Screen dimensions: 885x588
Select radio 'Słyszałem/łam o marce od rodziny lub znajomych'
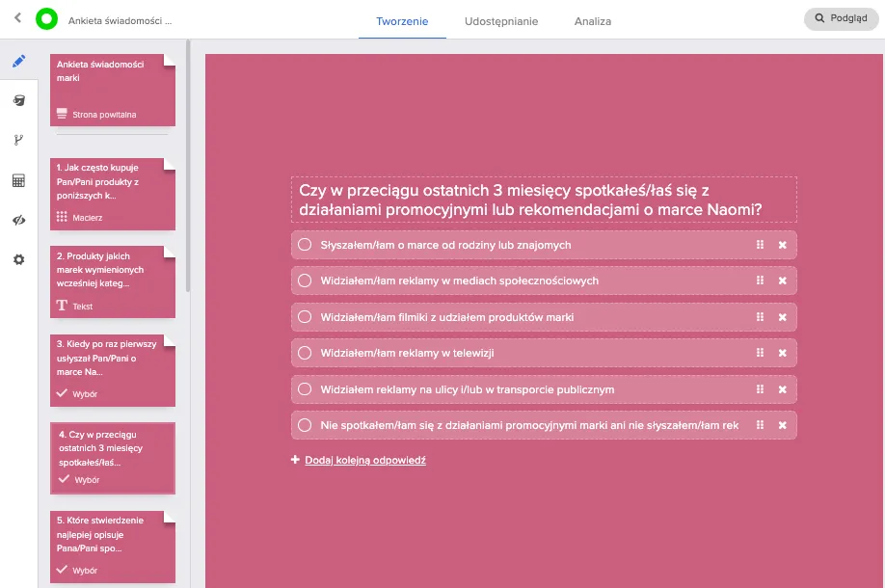305,244
